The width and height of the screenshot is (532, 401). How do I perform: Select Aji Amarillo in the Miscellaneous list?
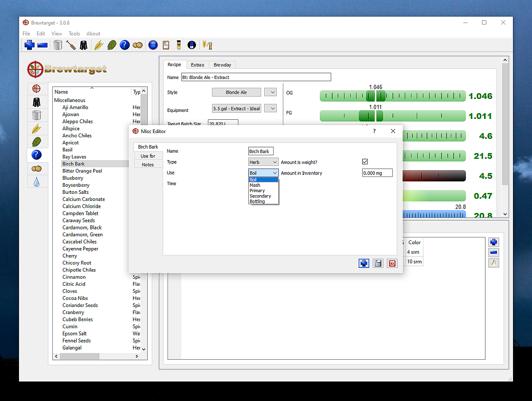click(75, 107)
